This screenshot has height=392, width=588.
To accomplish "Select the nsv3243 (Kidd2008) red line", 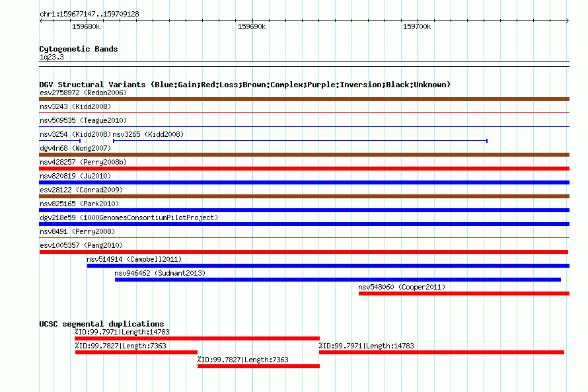I will (x=304, y=112).
